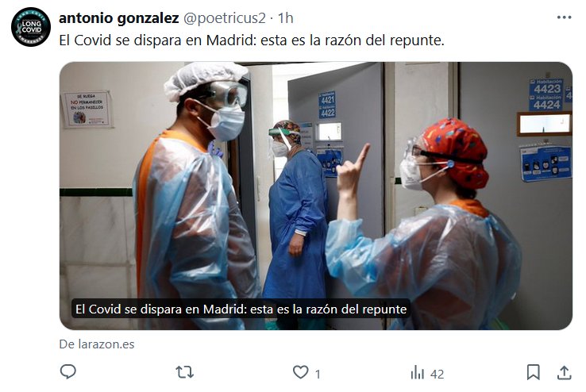Screen dimensions: 586x392
Task: Open the larazon.es article image card
Action: point(316,196)
